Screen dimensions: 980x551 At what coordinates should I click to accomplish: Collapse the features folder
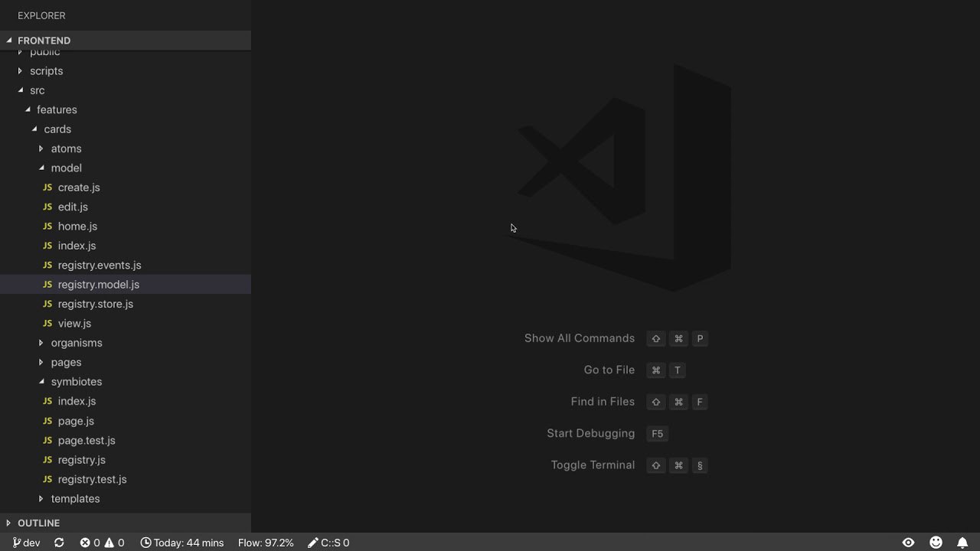point(126,109)
